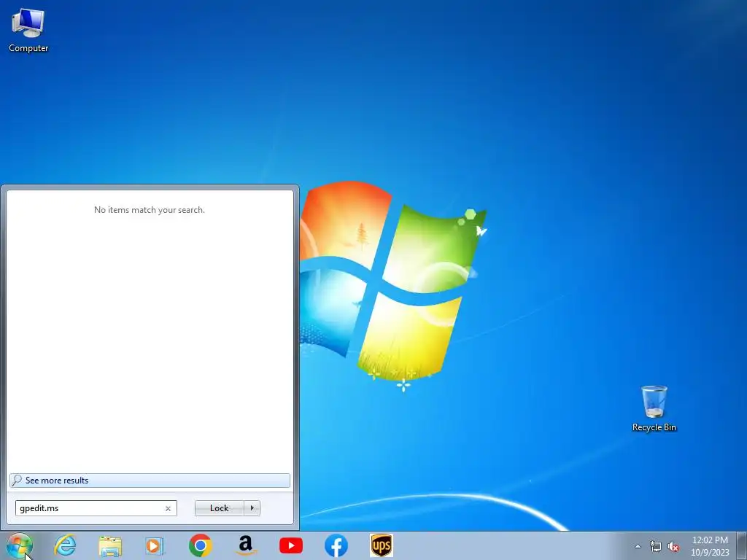Click the Show desktop strip
Screen dimensions: 747x560
pos(742,545)
